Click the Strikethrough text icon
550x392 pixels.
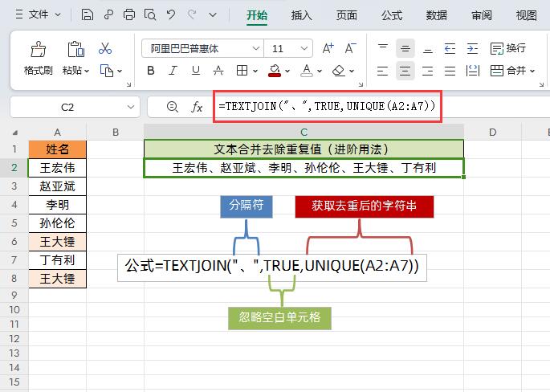coord(218,71)
